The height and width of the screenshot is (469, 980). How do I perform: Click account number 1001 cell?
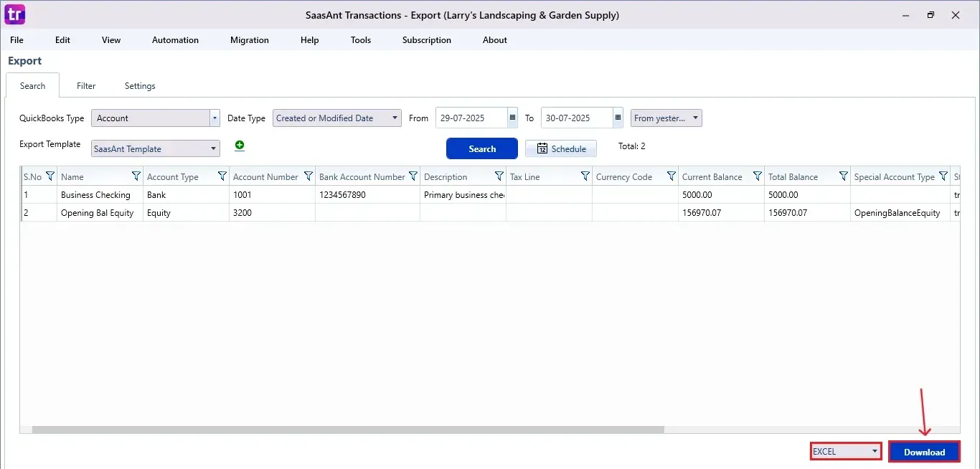272,194
